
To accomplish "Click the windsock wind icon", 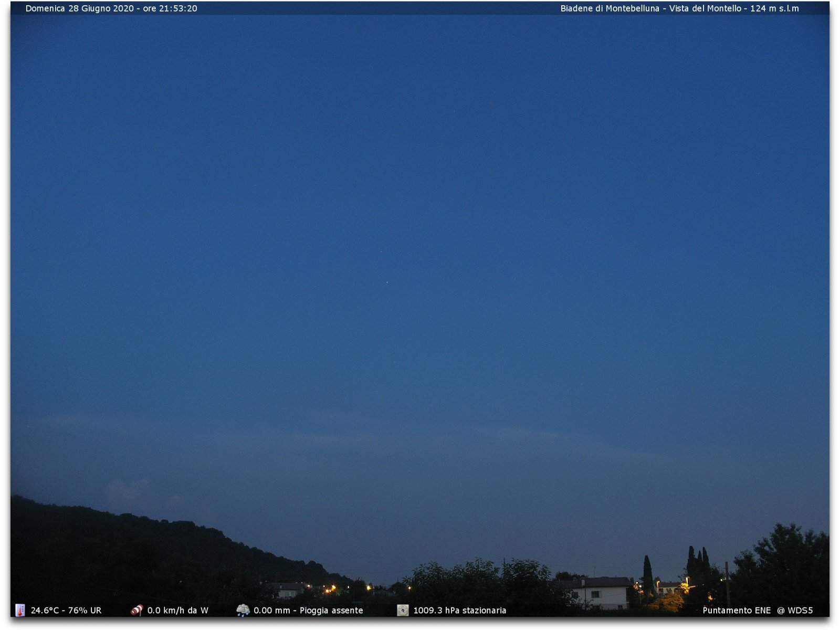I will pos(136,610).
